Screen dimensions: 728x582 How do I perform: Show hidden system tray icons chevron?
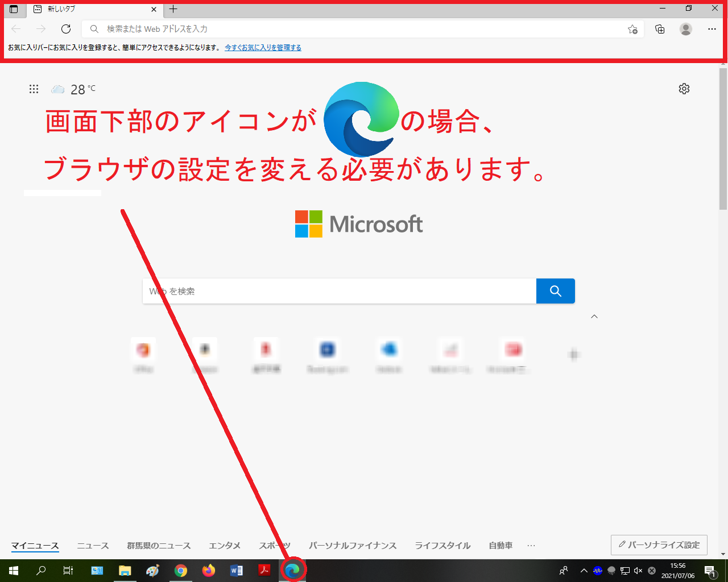click(x=584, y=571)
